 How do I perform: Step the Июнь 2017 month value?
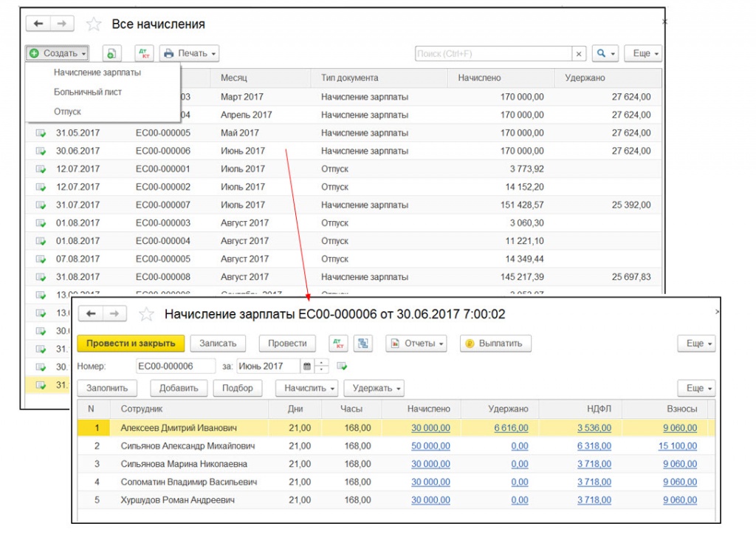[x=322, y=367]
